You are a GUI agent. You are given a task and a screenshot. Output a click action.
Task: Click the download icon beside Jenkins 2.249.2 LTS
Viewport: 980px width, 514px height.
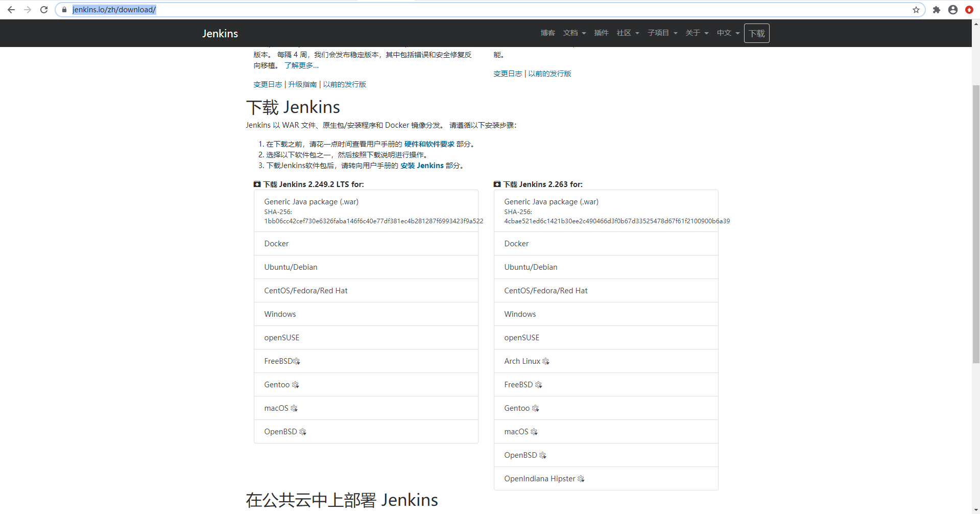coord(257,184)
